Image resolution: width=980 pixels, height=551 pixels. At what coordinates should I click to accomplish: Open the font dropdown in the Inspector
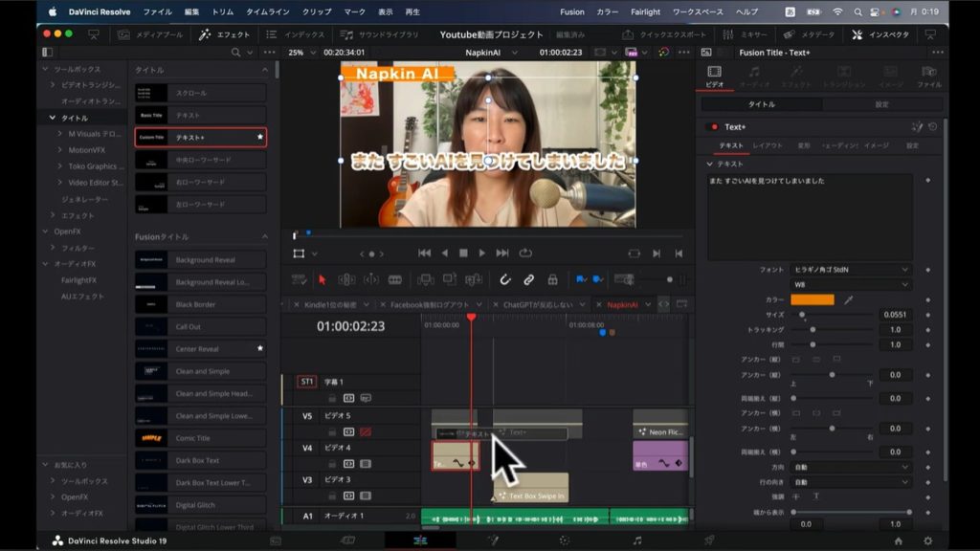click(851, 270)
